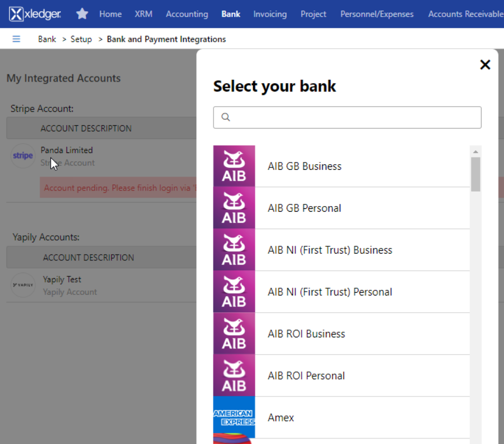Pick AIB ROI Business
The image size is (504, 444).
tap(341, 333)
